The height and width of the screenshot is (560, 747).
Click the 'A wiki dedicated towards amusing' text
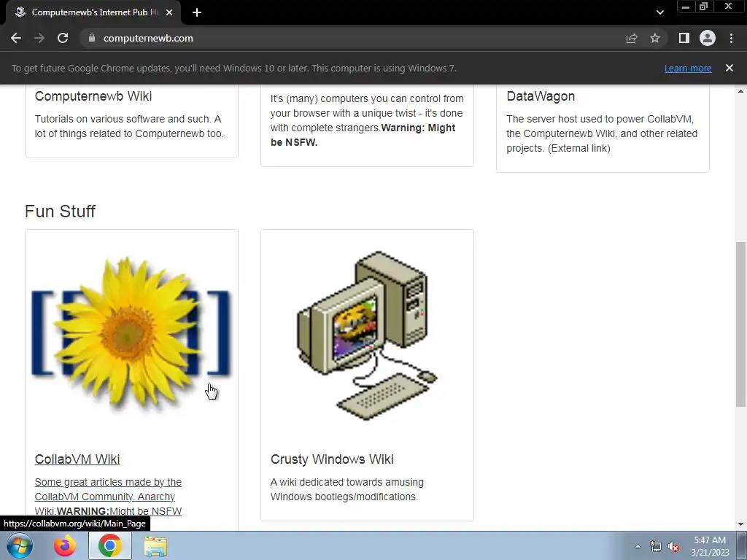[347, 489]
